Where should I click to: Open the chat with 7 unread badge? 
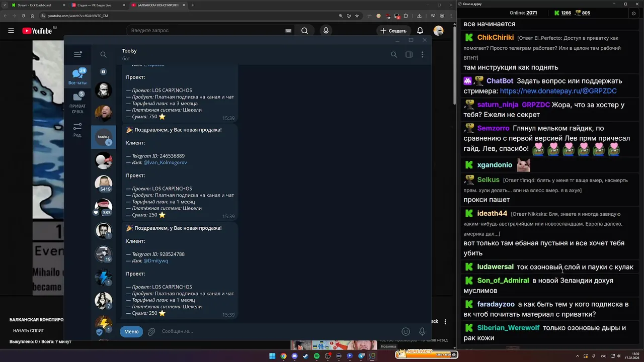[103, 301]
